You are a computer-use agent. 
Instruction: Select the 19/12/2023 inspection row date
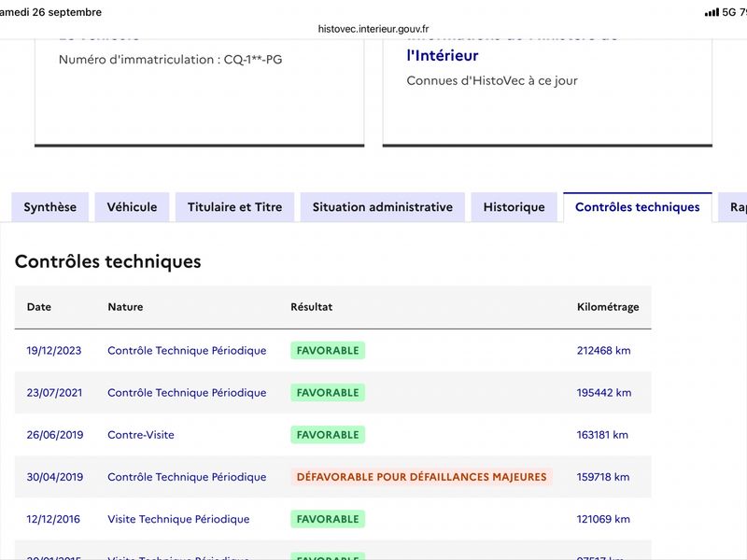coord(54,351)
